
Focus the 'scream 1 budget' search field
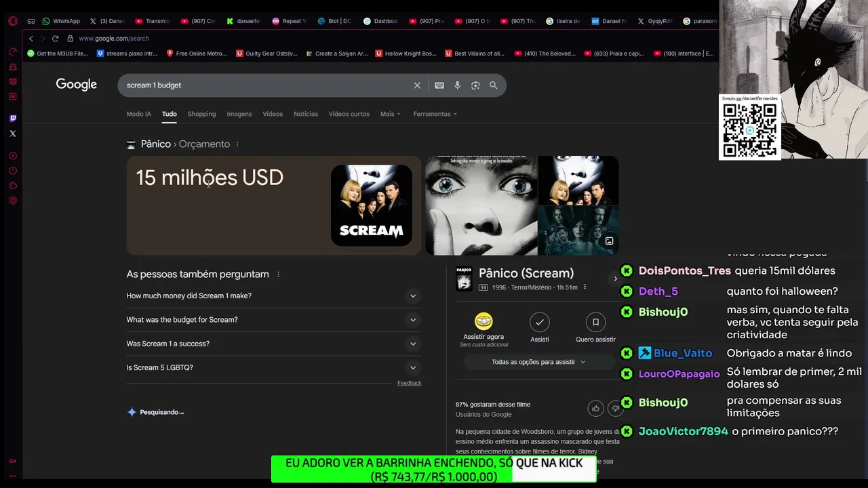pyautogui.click(x=268, y=85)
